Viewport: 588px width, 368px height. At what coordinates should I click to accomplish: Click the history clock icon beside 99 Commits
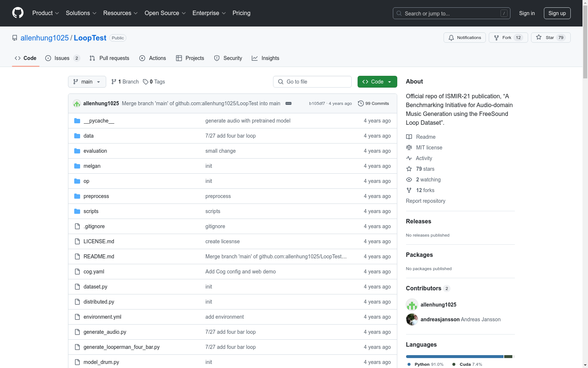coord(361,103)
